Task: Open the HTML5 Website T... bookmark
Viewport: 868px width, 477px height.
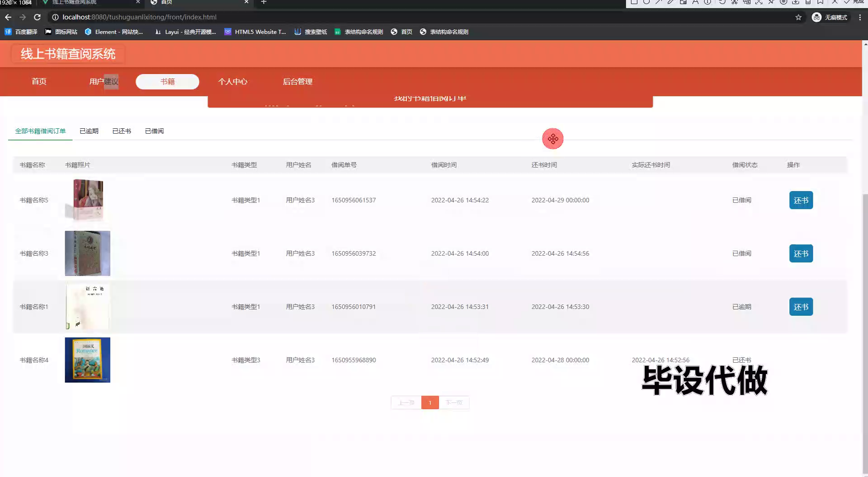Action: [x=255, y=32]
